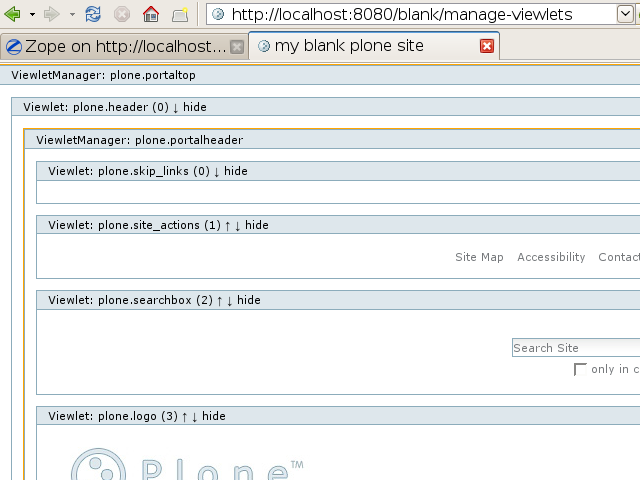Hide the plone.header viewlet
640x480 pixels.
point(195,107)
